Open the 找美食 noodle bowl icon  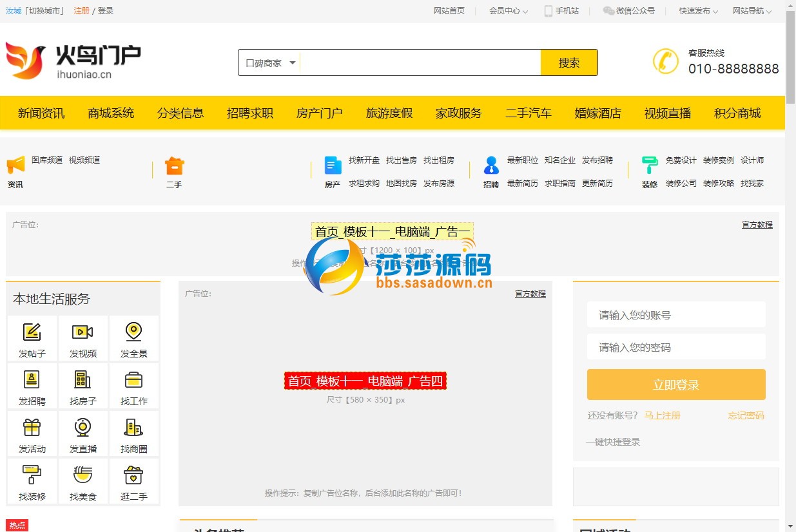click(x=83, y=475)
